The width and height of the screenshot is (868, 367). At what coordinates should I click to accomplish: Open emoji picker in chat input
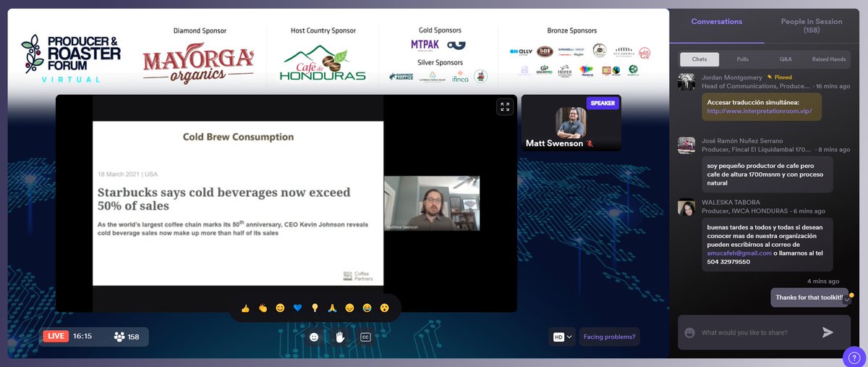coord(690,332)
